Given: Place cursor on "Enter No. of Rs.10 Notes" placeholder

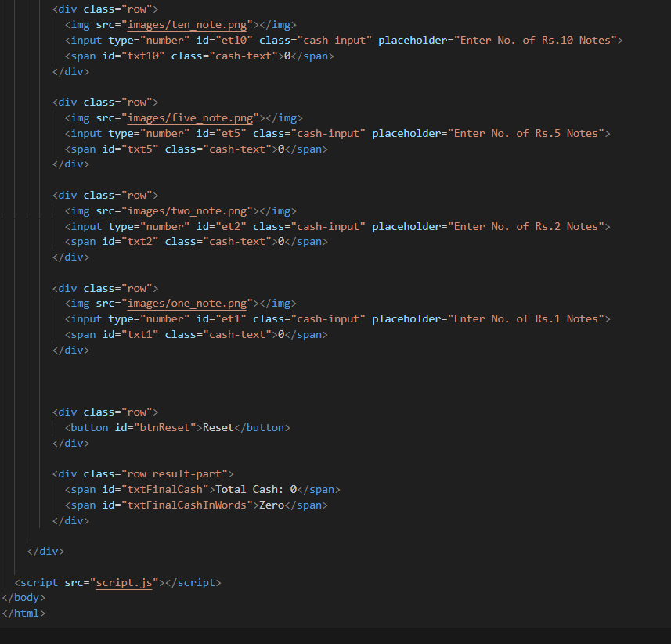Looking at the screenshot, I should 535,40.
